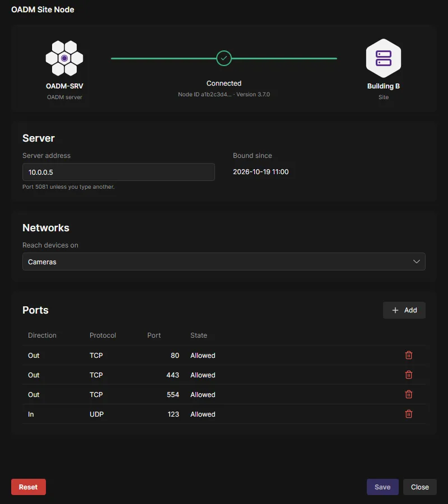Click the OADM Site Node dialog title
448x504 pixels.
(43, 10)
